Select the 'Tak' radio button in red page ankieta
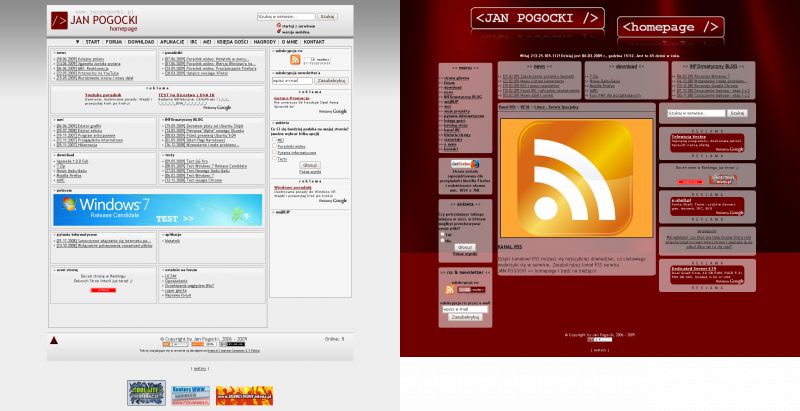Screen dimensions: 800x411 coord(442,235)
